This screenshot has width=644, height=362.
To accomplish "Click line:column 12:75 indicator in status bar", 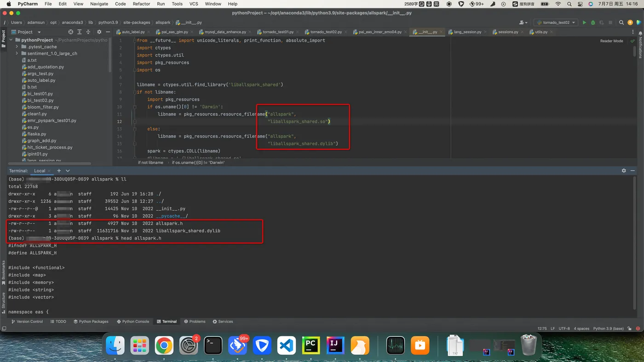I will (542, 328).
